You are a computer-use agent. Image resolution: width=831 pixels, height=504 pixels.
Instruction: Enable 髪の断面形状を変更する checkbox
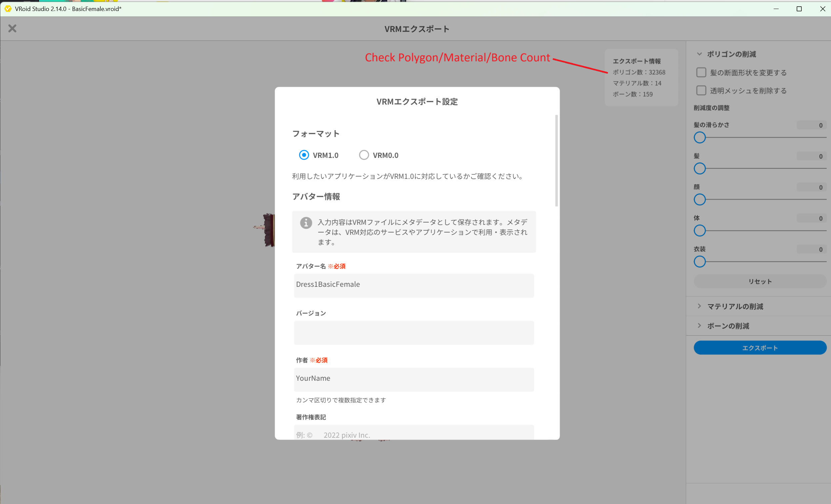[701, 73]
